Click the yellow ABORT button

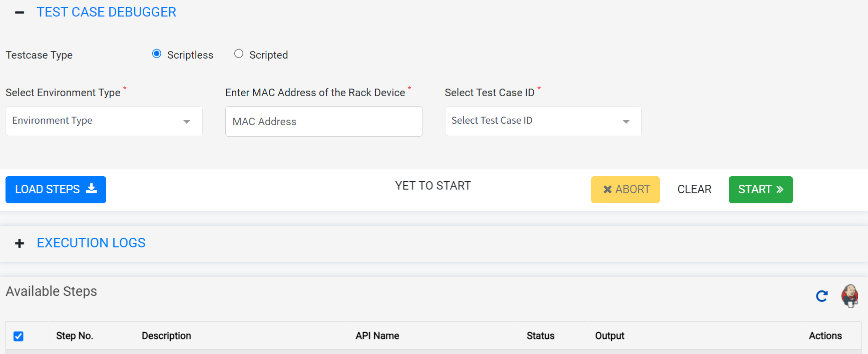point(625,190)
